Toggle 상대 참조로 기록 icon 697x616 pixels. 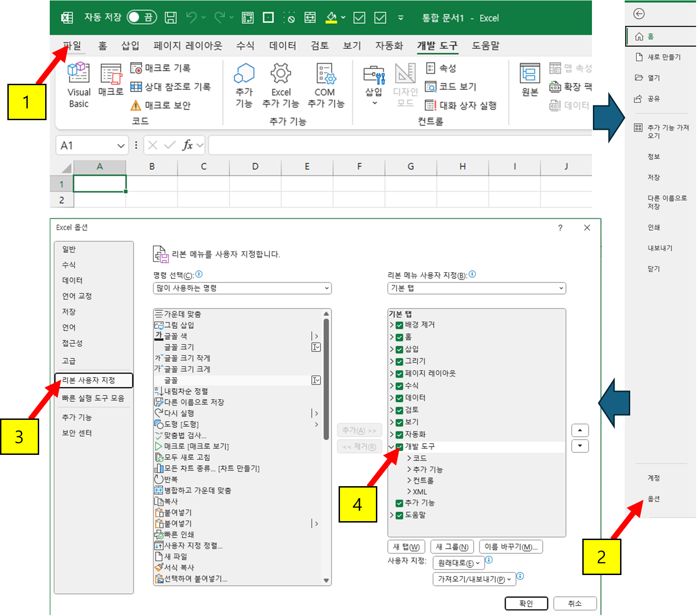tap(136, 87)
